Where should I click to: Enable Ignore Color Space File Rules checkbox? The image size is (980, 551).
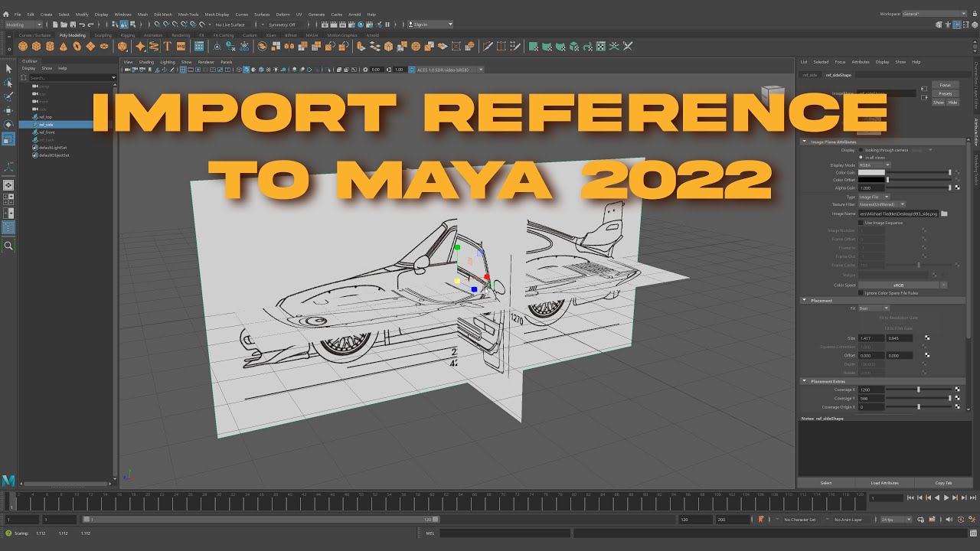click(x=861, y=293)
